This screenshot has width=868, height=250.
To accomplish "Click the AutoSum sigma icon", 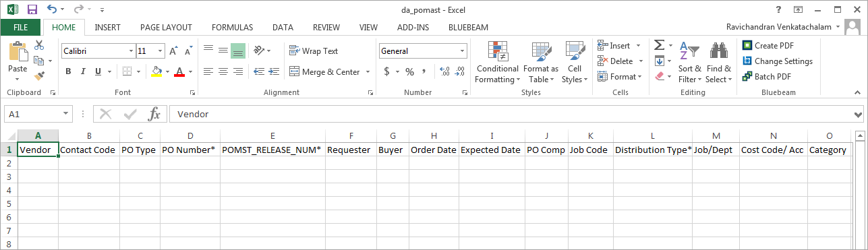I will tap(660, 45).
